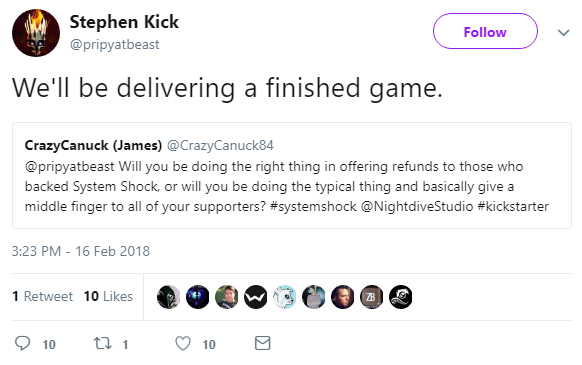Click the reply speech bubble icon

22,343
